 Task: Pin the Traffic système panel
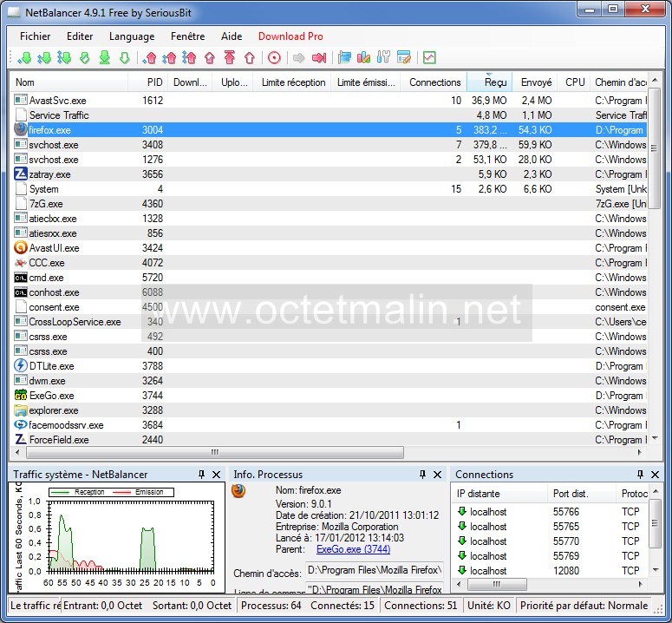click(201, 475)
